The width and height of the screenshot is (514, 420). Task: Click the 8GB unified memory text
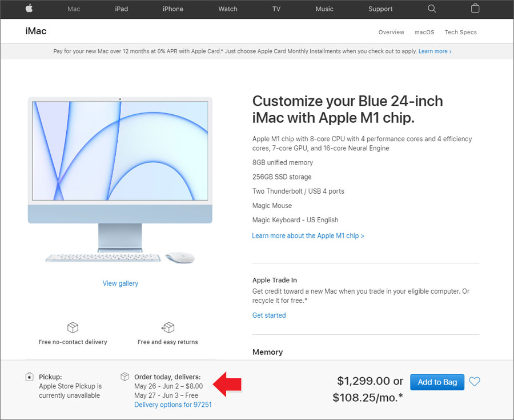click(283, 163)
